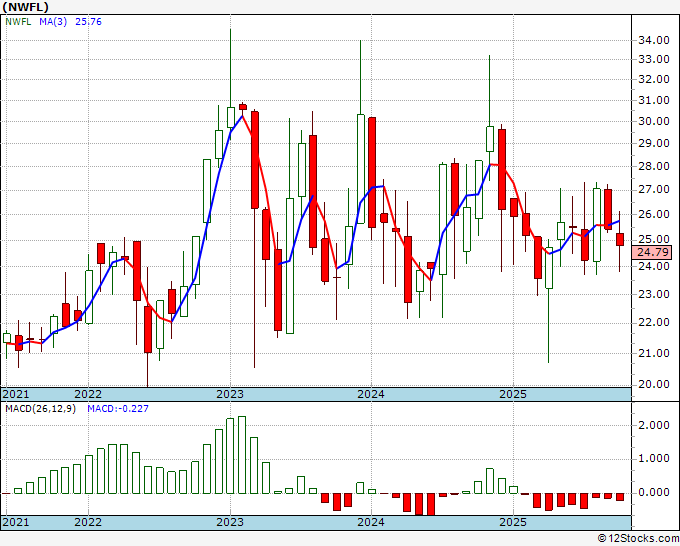Select 2023 on the price chart timeline
This screenshot has height=546, width=680.
coord(230,394)
